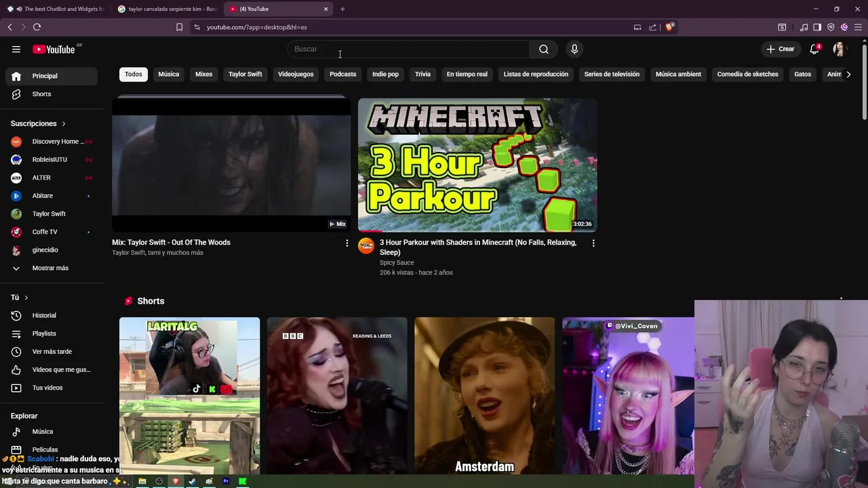The height and width of the screenshot is (488, 868).
Task: Open Tus videos in the sidebar
Action: pyautogui.click(x=52, y=388)
